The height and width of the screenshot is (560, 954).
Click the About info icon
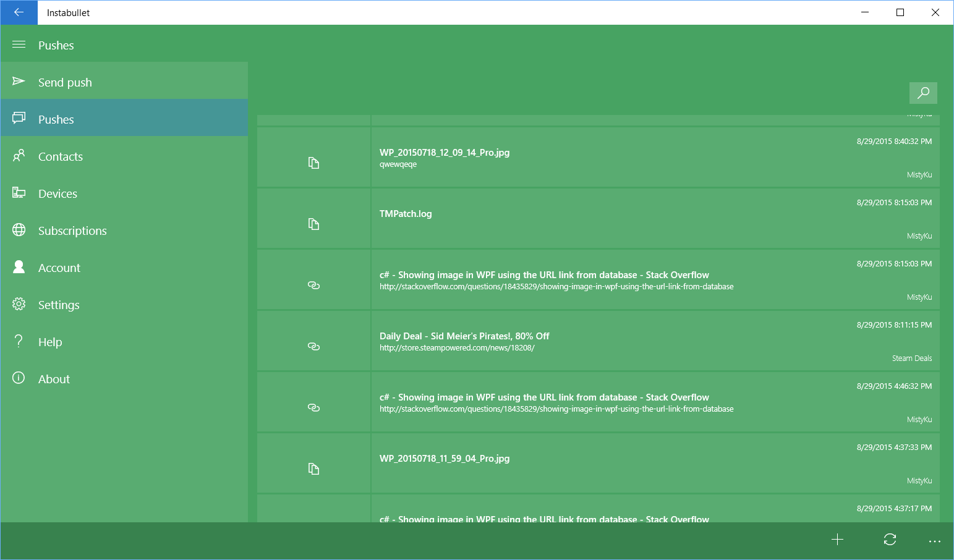point(19,378)
